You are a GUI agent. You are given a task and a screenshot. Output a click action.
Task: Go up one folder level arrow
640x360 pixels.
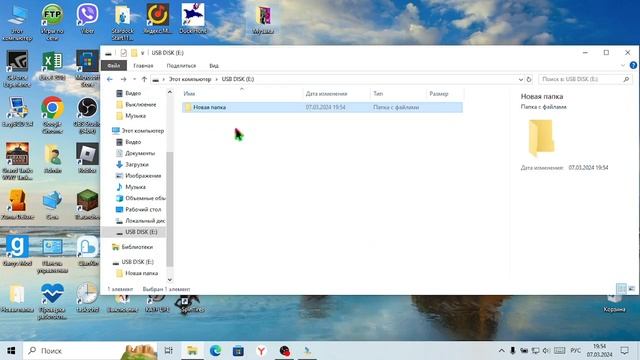click(144, 79)
